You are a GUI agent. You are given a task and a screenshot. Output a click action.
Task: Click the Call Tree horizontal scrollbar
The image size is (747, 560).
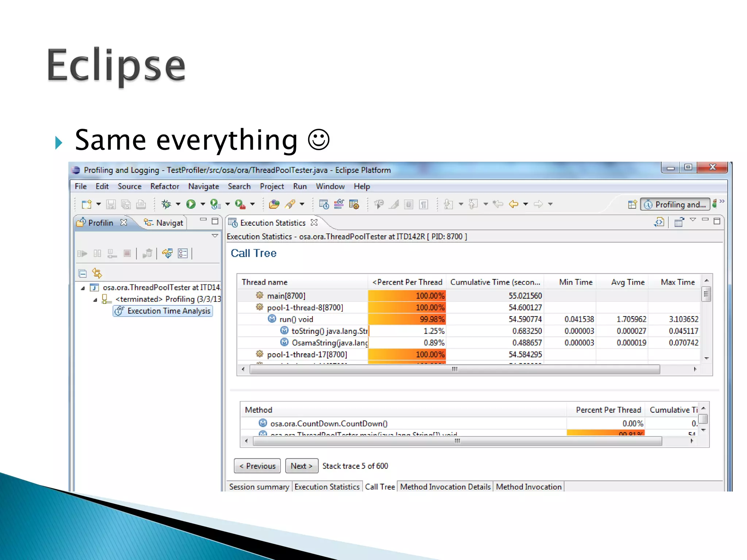[454, 369]
